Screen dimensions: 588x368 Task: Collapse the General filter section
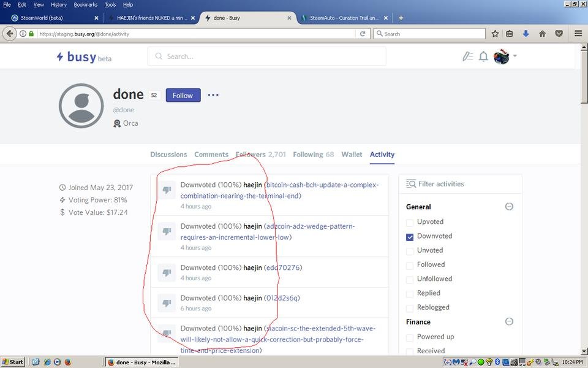pyautogui.click(x=509, y=207)
